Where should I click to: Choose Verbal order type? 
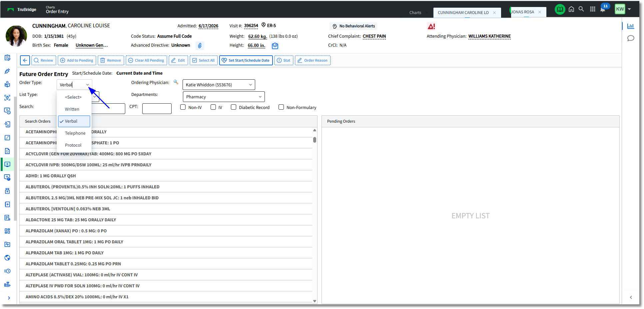pos(74,121)
